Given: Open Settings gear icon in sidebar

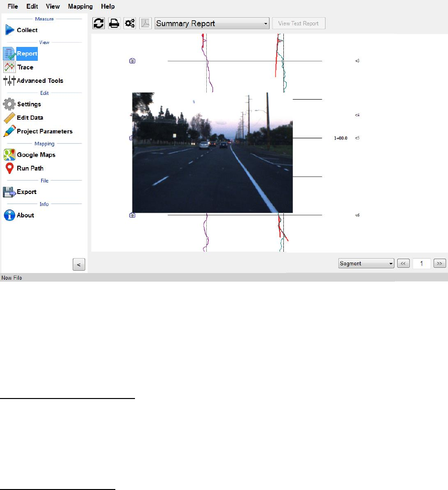Looking at the screenshot, I should [x=10, y=104].
